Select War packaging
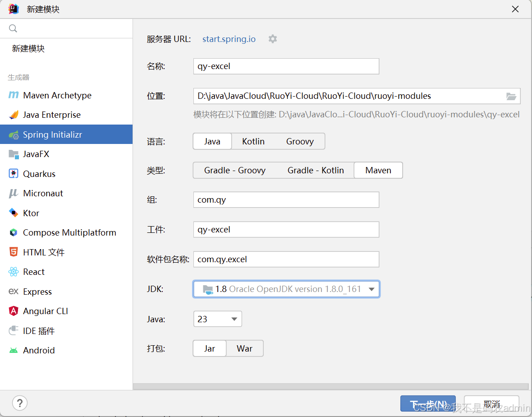The width and height of the screenshot is (532, 417). pos(245,348)
